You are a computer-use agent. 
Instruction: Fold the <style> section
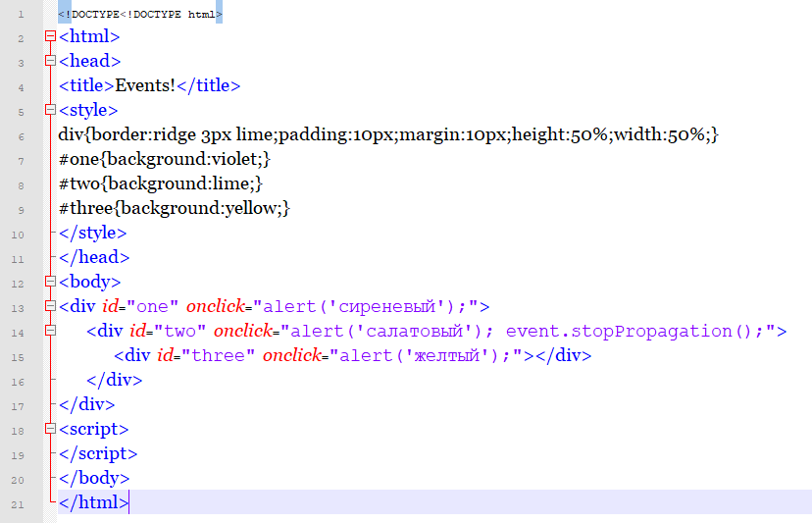tap(50, 111)
